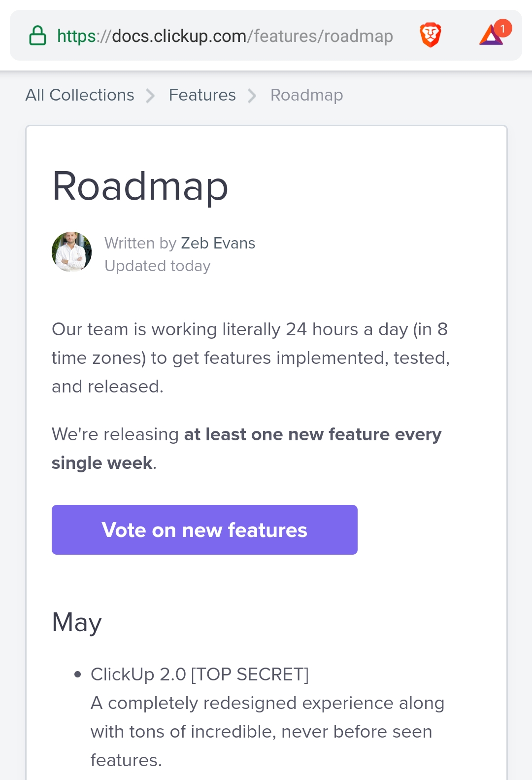
Task: Click Zeb Evans' author avatar photo
Action: click(72, 252)
